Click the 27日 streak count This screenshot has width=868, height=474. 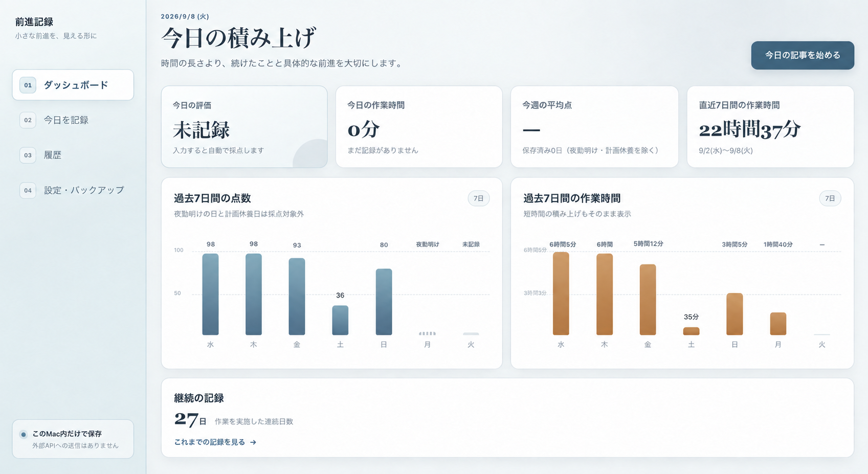(x=190, y=419)
